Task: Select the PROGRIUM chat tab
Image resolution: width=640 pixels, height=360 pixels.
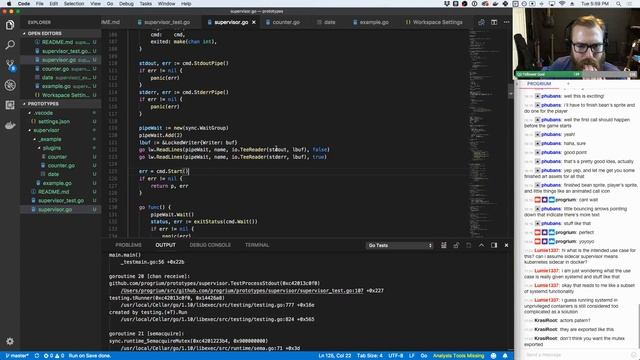Action: click(539, 84)
